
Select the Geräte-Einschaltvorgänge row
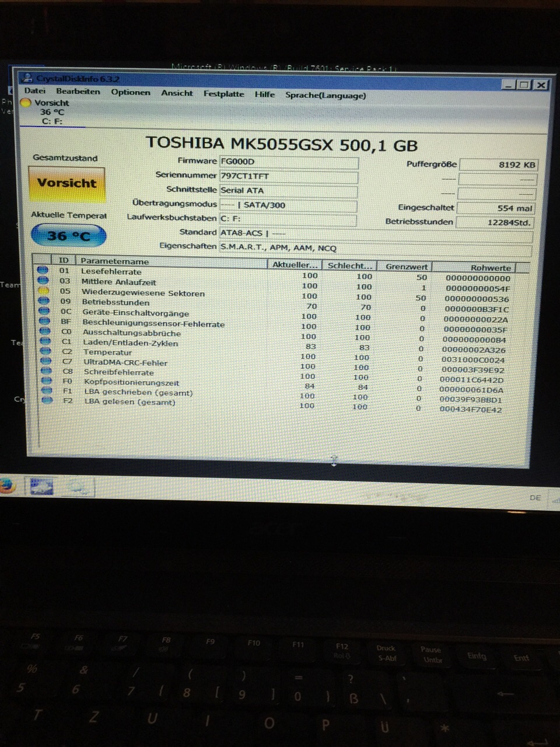pyautogui.click(x=273, y=314)
